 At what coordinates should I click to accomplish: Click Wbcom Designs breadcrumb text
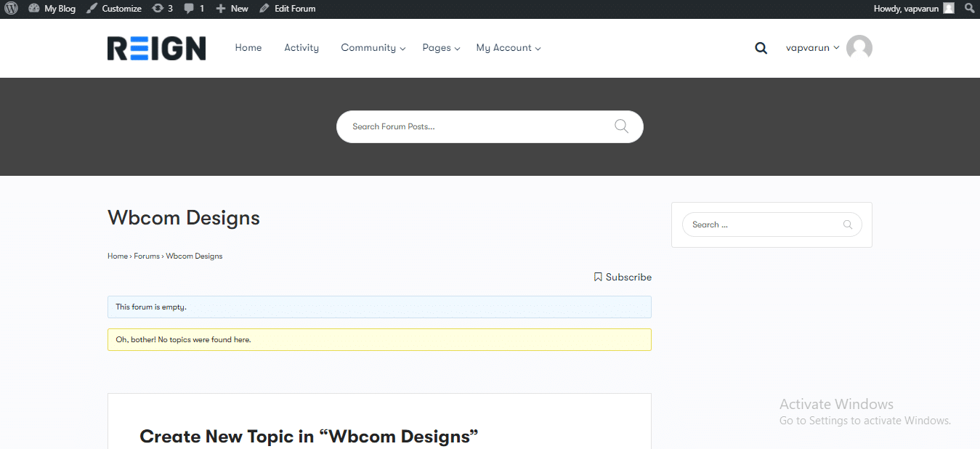[194, 256]
